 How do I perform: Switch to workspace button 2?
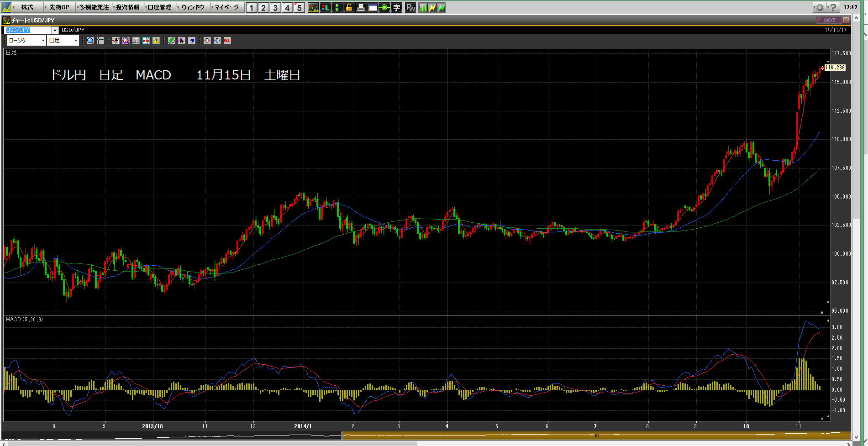[x=263, y=7]
